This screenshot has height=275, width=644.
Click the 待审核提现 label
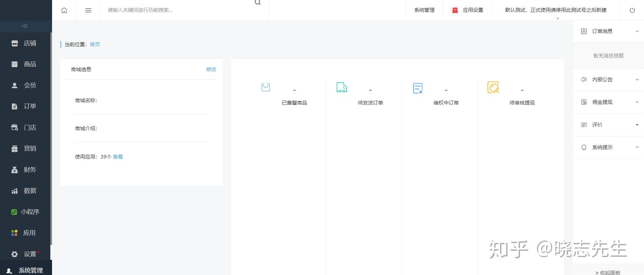[522, 103]
